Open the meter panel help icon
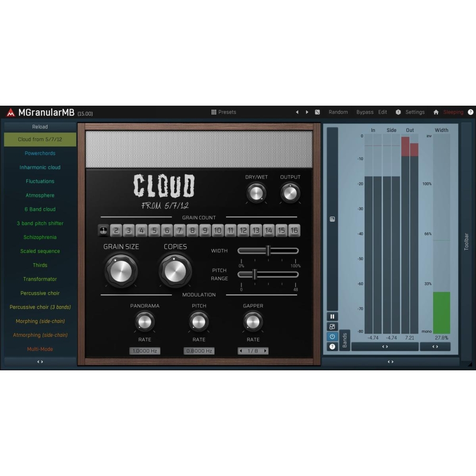 pyautogui.click(x=332, y=347)
